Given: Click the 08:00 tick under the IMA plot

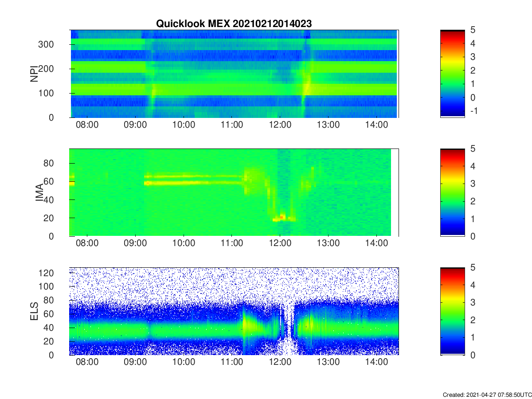Looking at the screenshot, I should pos(87,243).
